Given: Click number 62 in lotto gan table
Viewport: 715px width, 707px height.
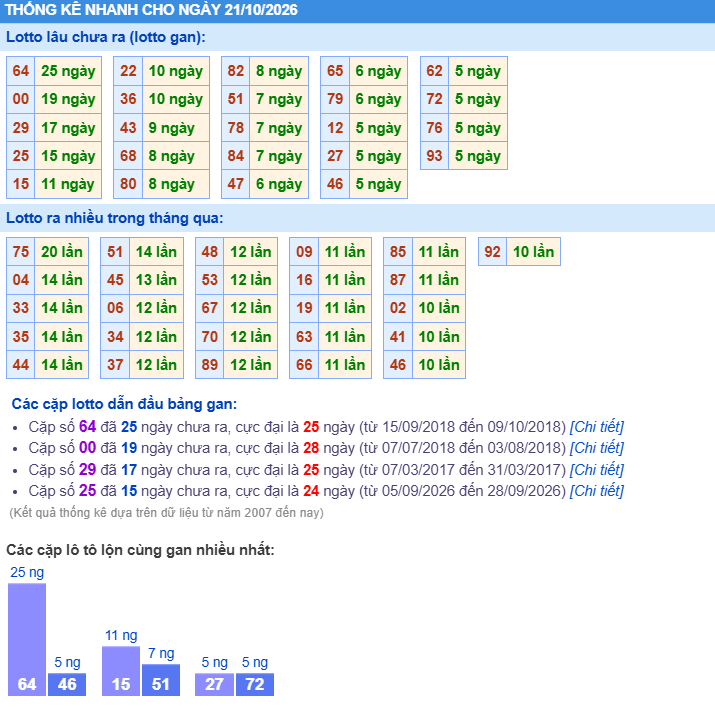Looking at the screenshot, I should pyautogui.click(x=435, y=71).
